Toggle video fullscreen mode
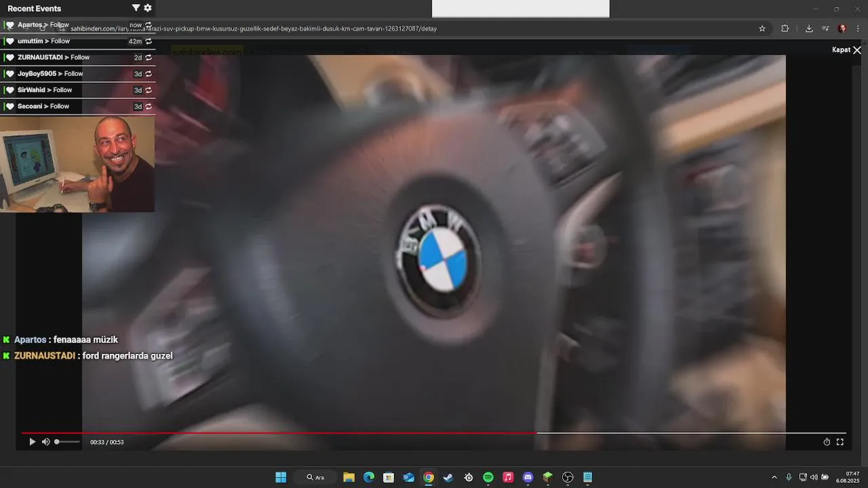This screenshot has width=868, height=488. coord(840,442)
